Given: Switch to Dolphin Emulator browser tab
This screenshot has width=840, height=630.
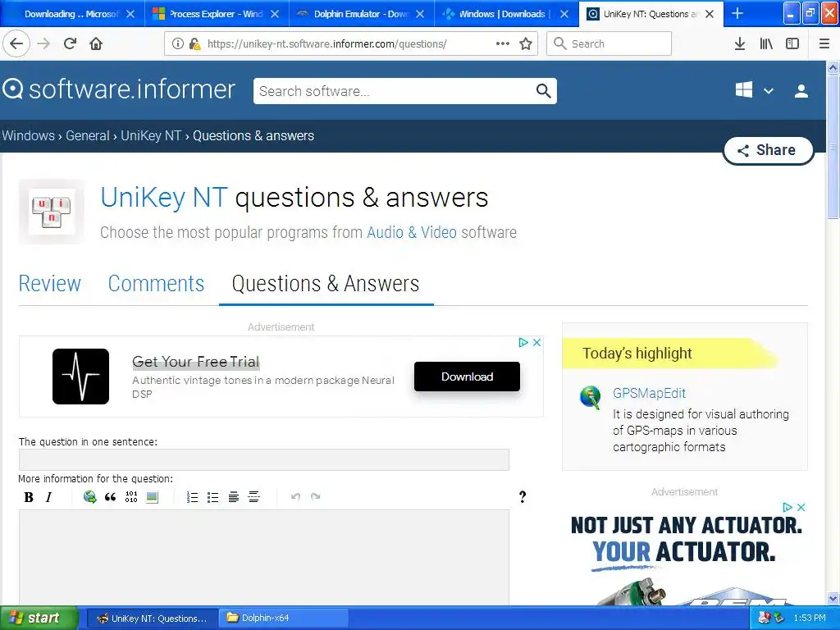Looking at the screenshot, I should point(361,14).
